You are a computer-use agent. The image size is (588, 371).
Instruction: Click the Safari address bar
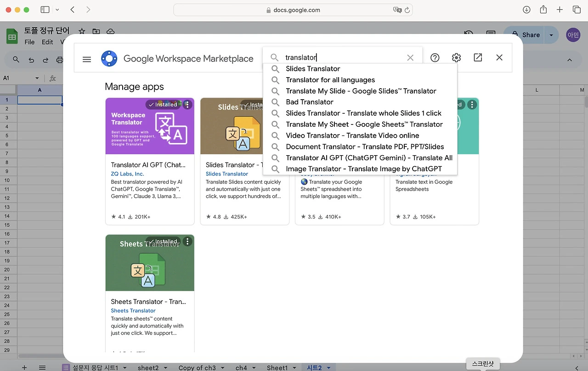[x=293, y=10]
